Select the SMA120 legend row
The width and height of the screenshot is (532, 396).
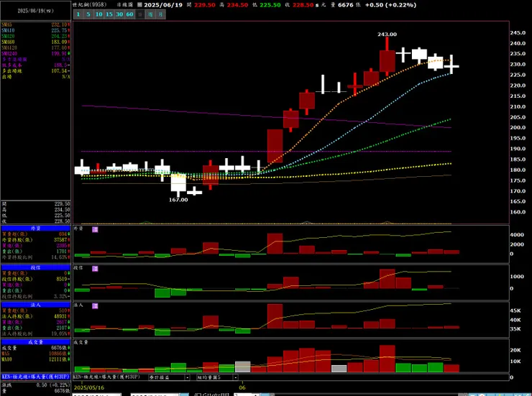36,48
